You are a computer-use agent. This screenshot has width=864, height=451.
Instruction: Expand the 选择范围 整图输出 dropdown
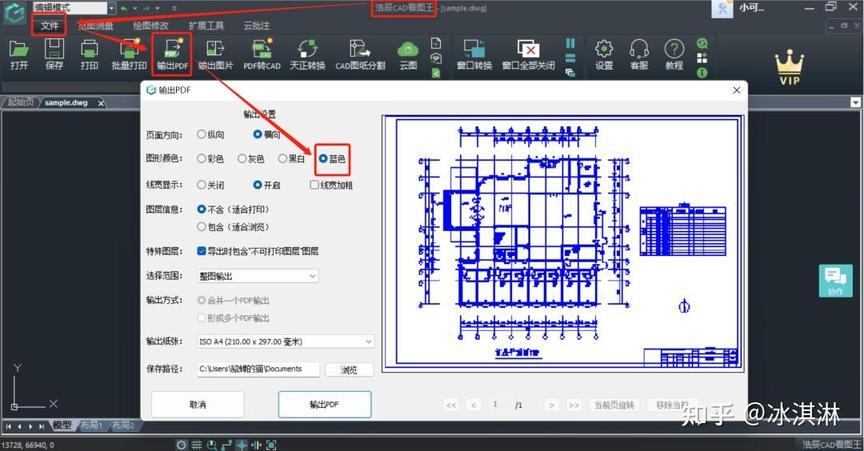pyautogui.click(x=258, y=275)
